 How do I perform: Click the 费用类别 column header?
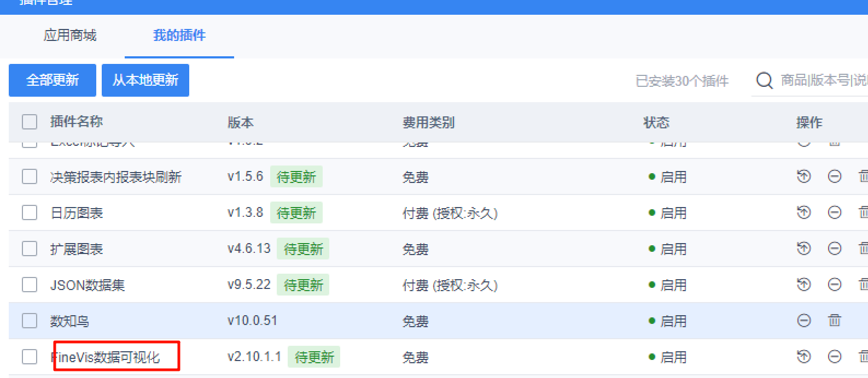click(429, 122)
